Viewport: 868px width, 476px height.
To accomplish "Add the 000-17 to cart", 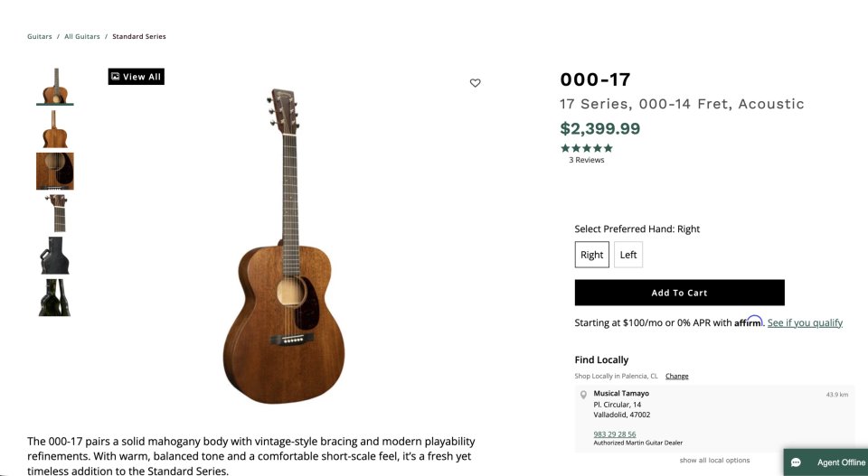I will 679,293.
